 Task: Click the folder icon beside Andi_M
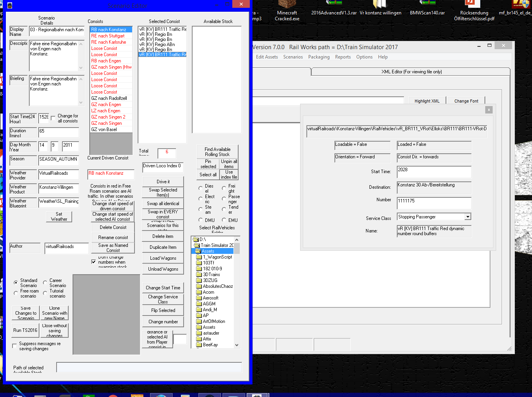click(199, 310)
